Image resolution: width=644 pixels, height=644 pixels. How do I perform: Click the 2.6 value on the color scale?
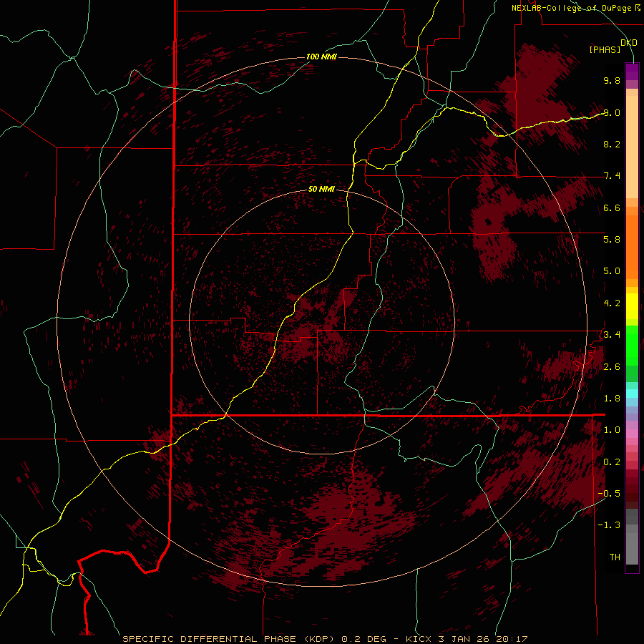click(612, 366)
